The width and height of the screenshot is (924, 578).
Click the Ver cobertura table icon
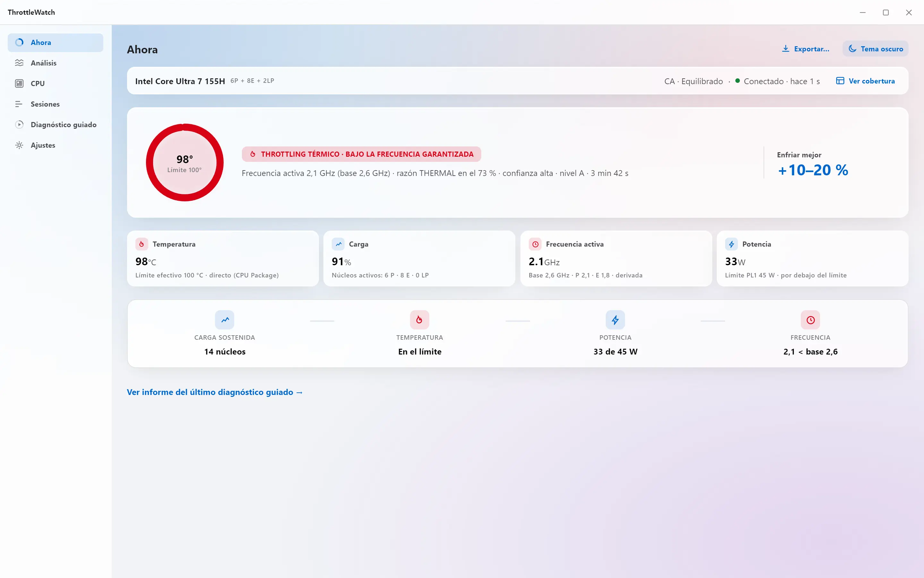[840, 81]
